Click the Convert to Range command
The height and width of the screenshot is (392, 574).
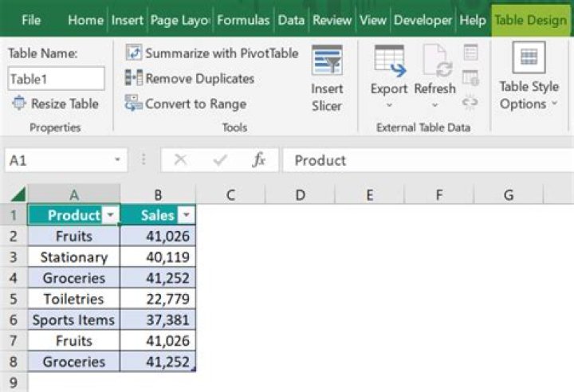pyautogui.click(x=185, y=104)
